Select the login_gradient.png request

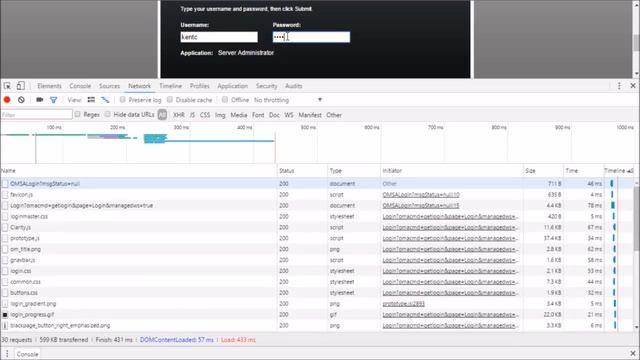(x=317, y=304)
